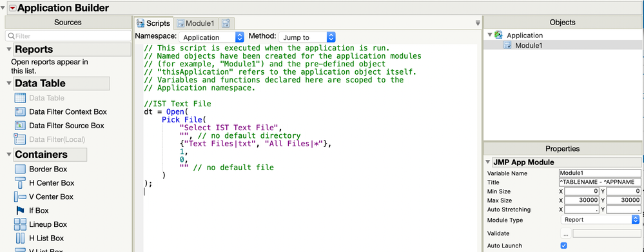Select the Data Filter Source Box icon
Viewport: 644px width, 252px height.
(20, 125)
